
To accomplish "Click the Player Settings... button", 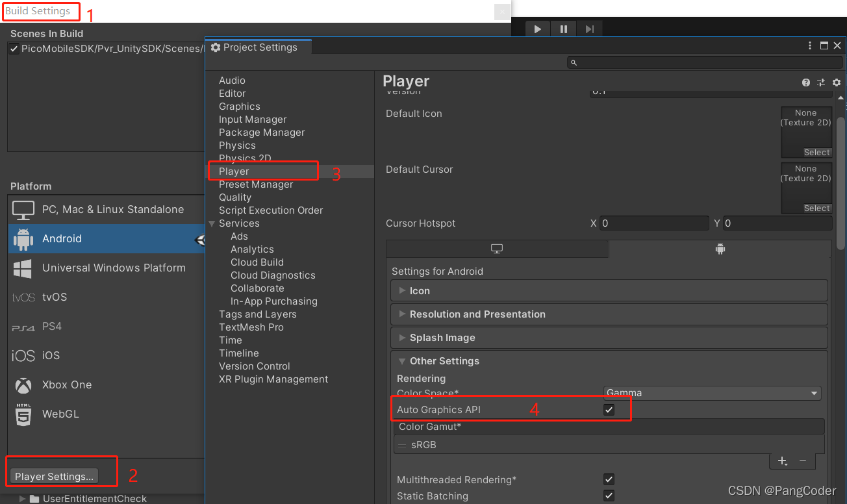I will [55, 476].
